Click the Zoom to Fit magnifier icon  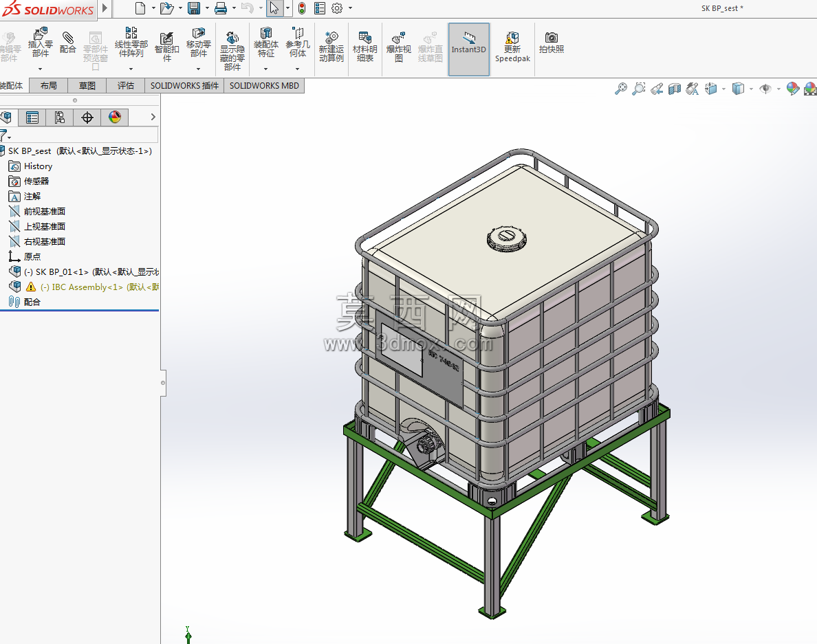pyautogui.click(x=620, y=89)
